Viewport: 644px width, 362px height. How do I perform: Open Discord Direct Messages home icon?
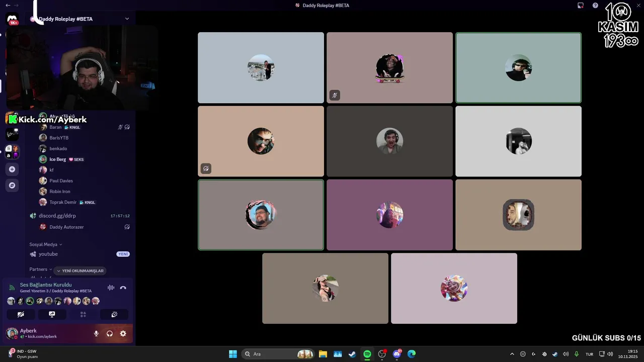(x=12, y=20)
